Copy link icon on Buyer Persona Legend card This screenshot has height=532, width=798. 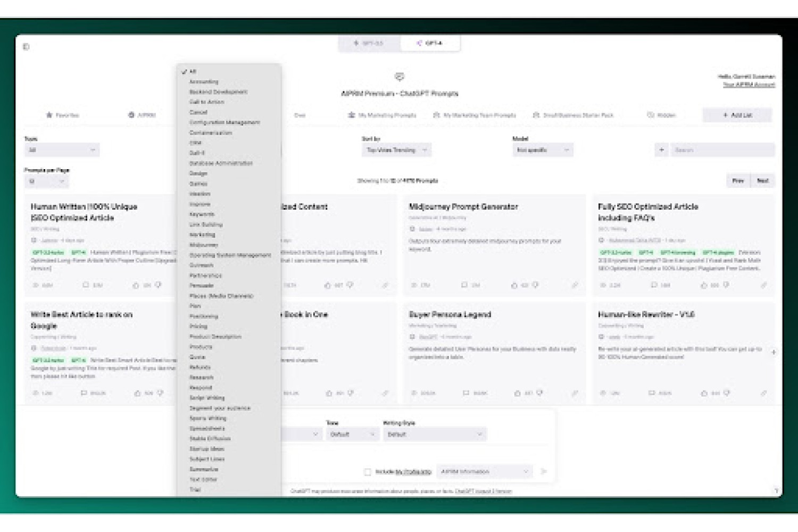[x=575, y=393]
